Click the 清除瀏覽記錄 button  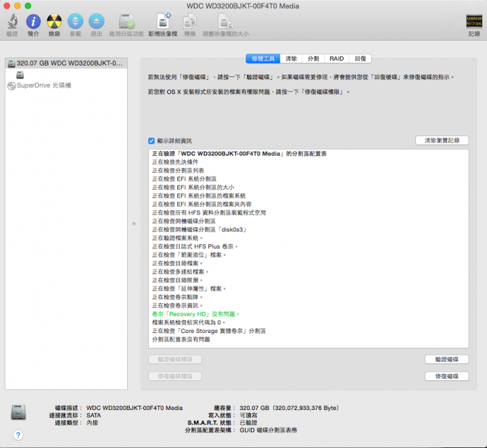coord(442,141)
